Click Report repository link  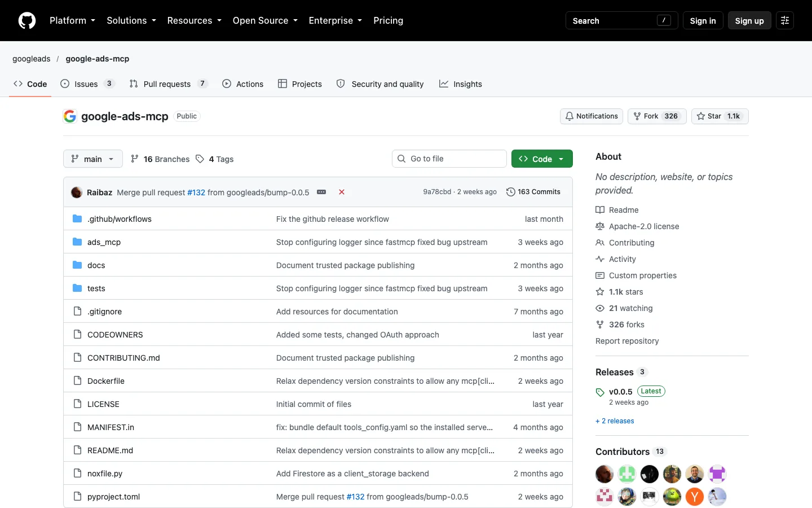tap(627, 341)
